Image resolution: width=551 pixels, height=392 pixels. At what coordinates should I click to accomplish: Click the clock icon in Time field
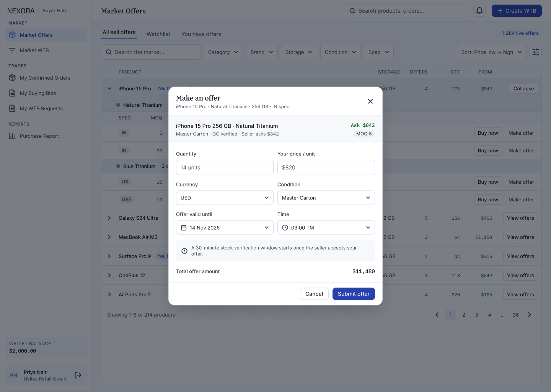coord(285,228)
